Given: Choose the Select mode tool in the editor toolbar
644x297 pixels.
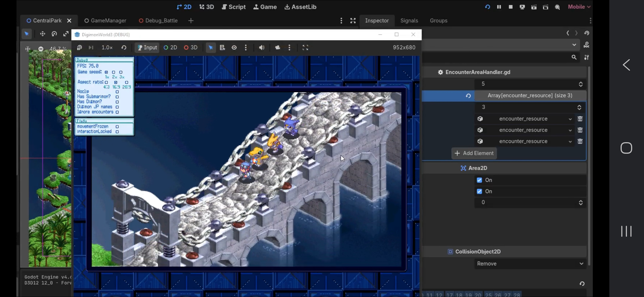Looking at the screenshot, I should tap(27, 34).
